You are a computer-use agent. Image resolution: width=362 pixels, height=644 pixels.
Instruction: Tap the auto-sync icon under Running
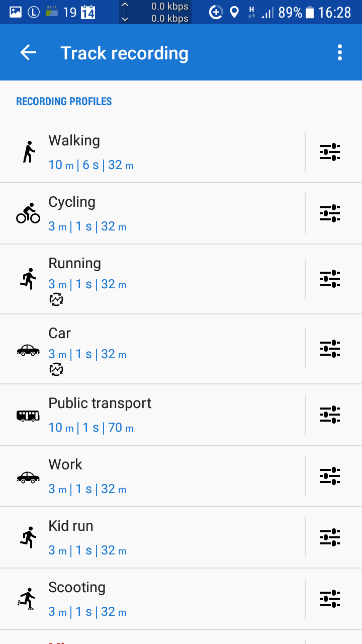pos(56,300)
